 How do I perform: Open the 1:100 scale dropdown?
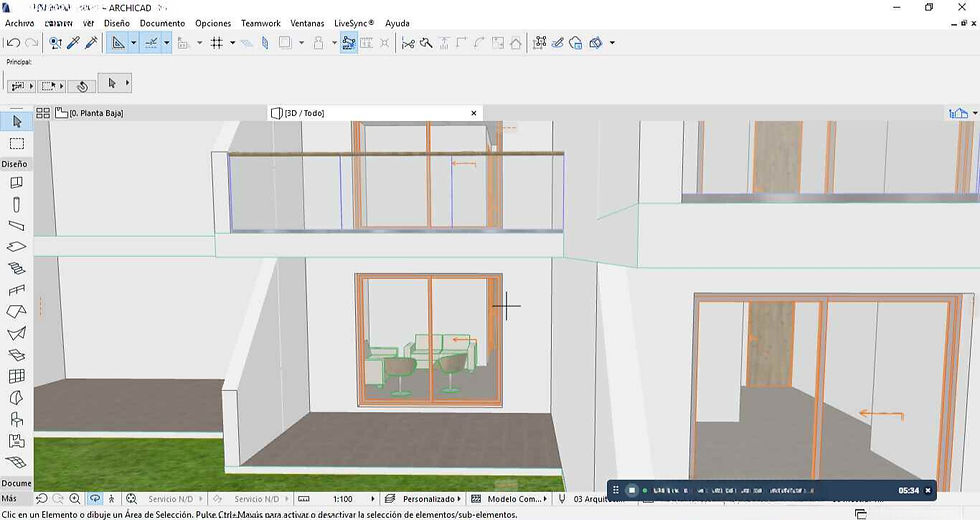coord(343,498)
